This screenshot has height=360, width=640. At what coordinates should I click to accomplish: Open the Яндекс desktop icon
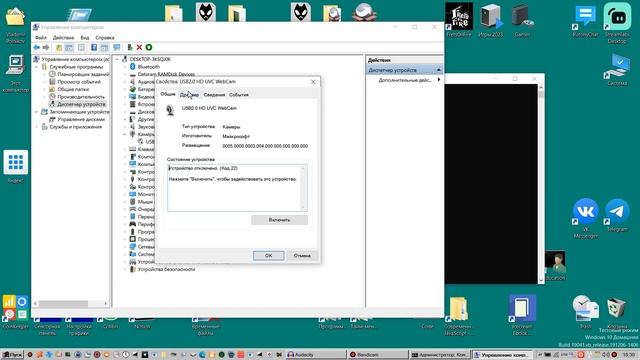coord(16,167)
